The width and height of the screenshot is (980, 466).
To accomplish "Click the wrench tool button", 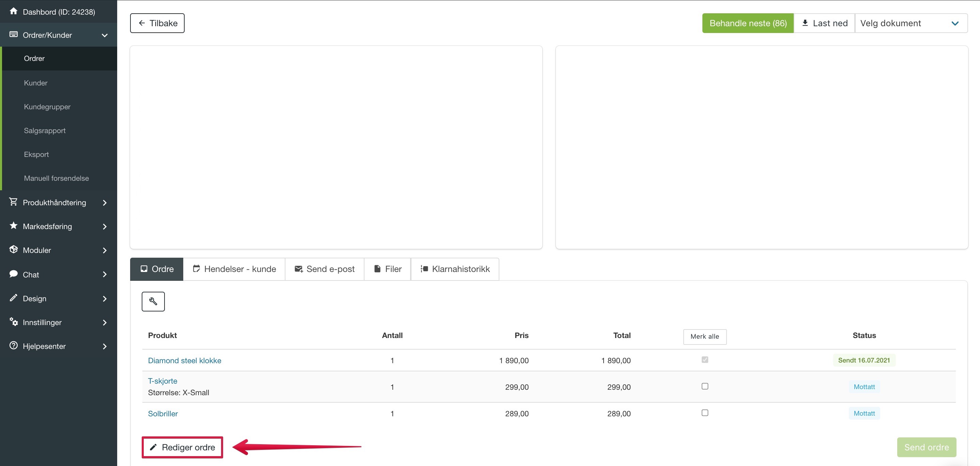I will coord(153,301).
